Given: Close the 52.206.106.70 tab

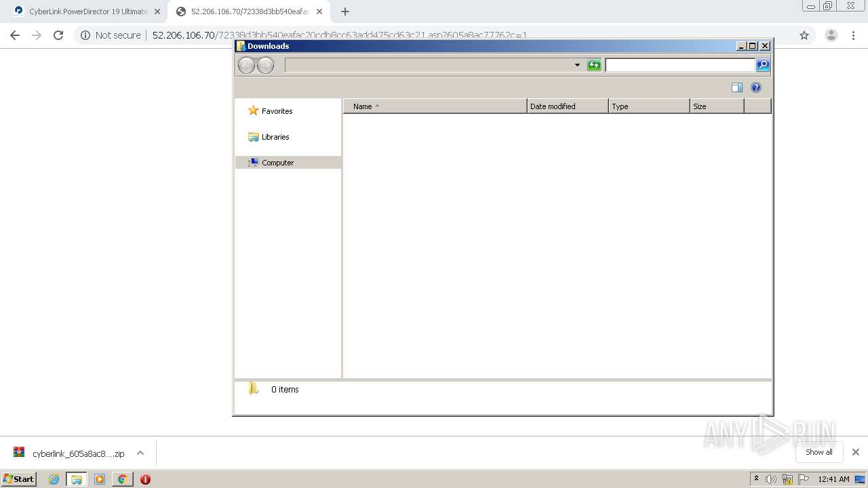Looking at the screenshot, I should click(319, 12).
